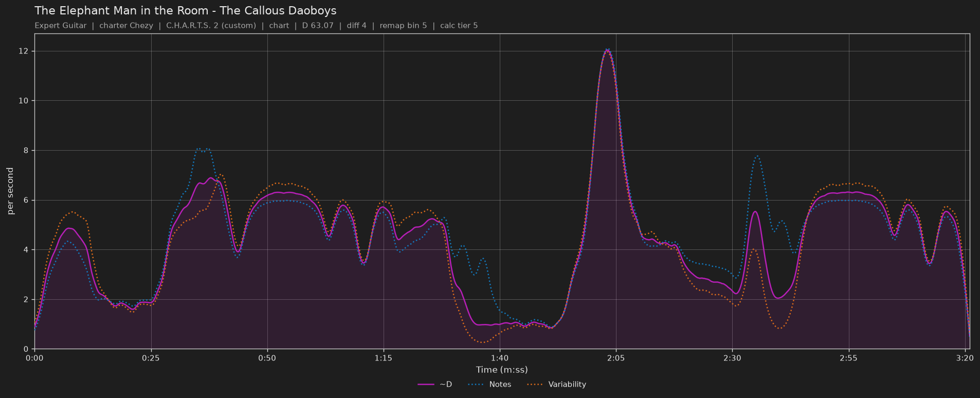The width and height of the screenshot is (980, 398).
Task: Click the 'Time (m:ss)' x-axis label
Action: click(502, 370)
